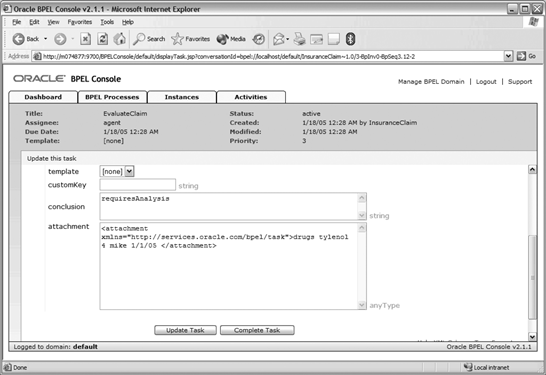Expand the address bar dropdown arrow
546x375 pixels.
(x=508, y=56)
